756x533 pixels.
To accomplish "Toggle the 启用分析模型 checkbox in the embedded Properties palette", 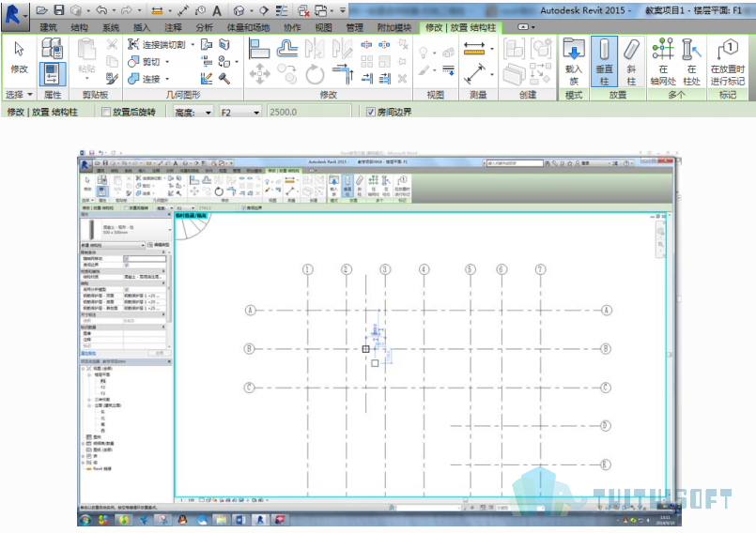I will tap(127, 289).
